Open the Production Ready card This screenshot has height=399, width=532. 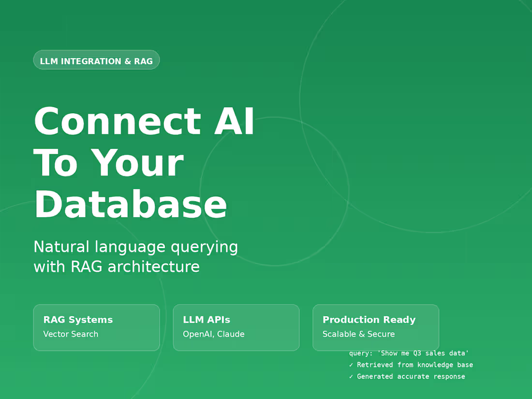click(x=376, y=327)
